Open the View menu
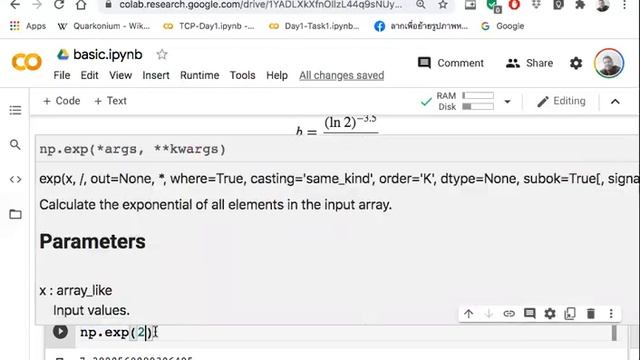This screenshot has height=360, width=640. [x=120, y=76]
